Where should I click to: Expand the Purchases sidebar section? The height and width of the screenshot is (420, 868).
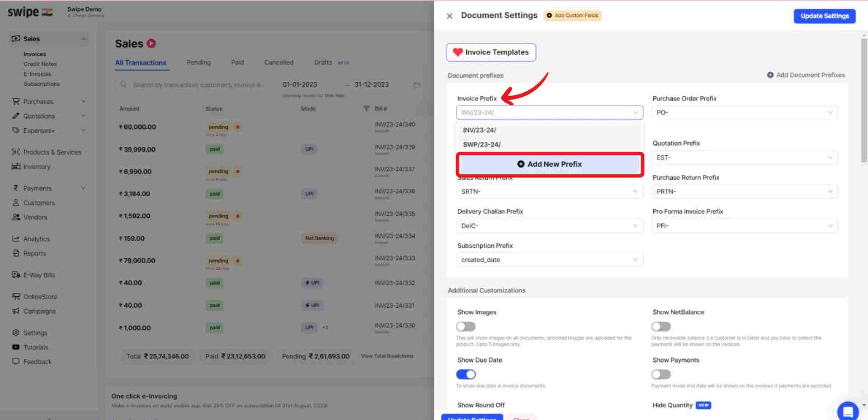84,101
